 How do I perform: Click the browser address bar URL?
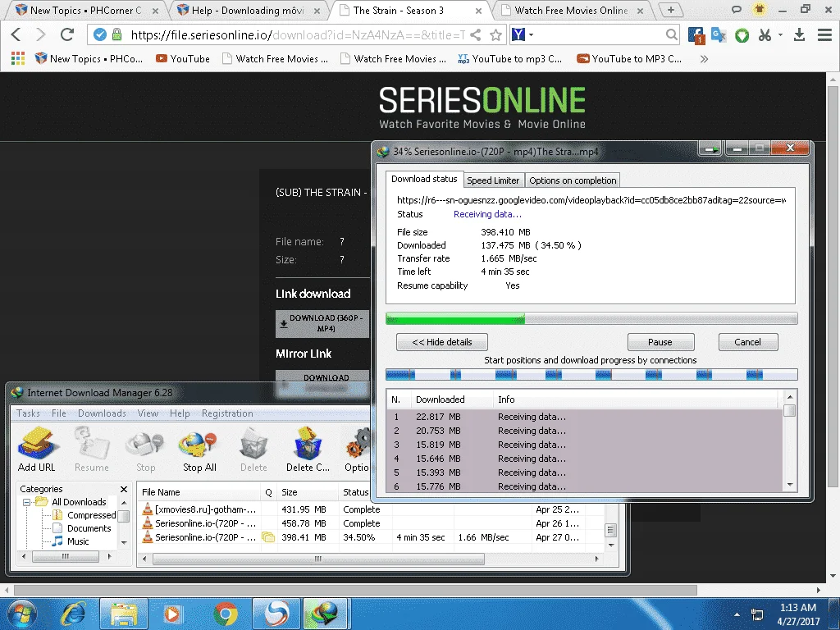pos(298,34)
